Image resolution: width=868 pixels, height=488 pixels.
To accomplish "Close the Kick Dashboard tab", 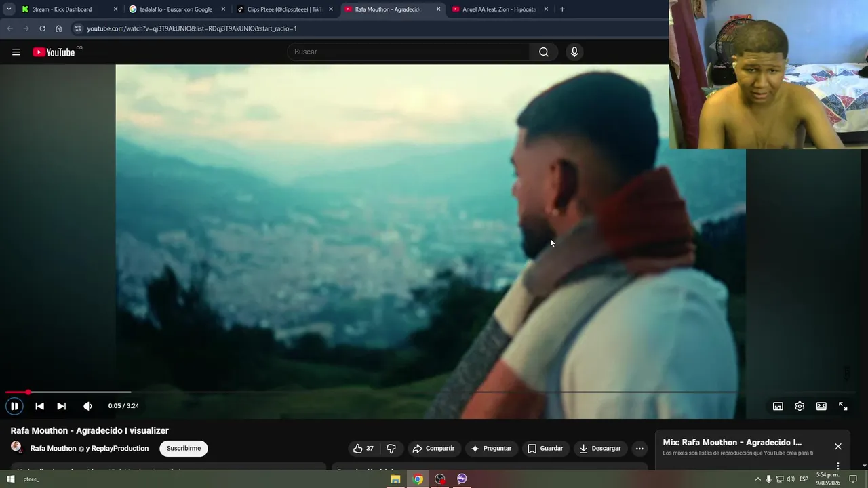I will tap(115, 9).
